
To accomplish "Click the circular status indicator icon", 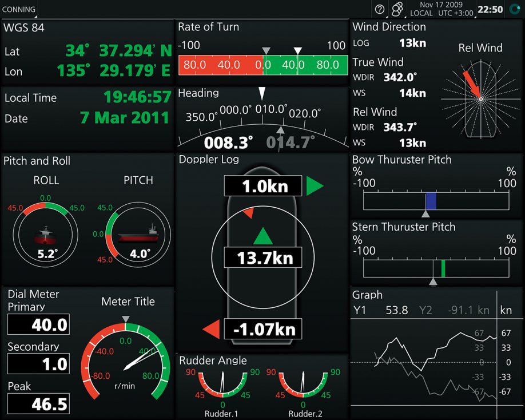I will point(515,9).
